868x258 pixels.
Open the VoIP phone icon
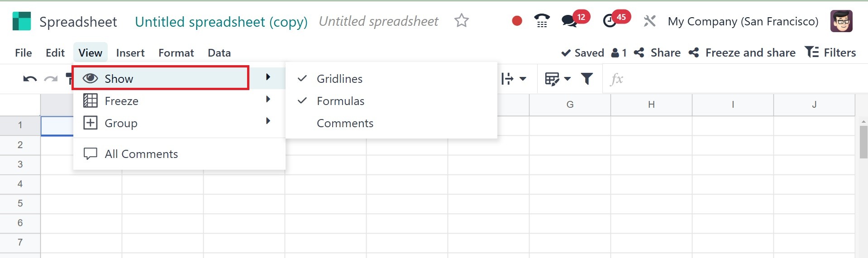[x=542, y=21]
